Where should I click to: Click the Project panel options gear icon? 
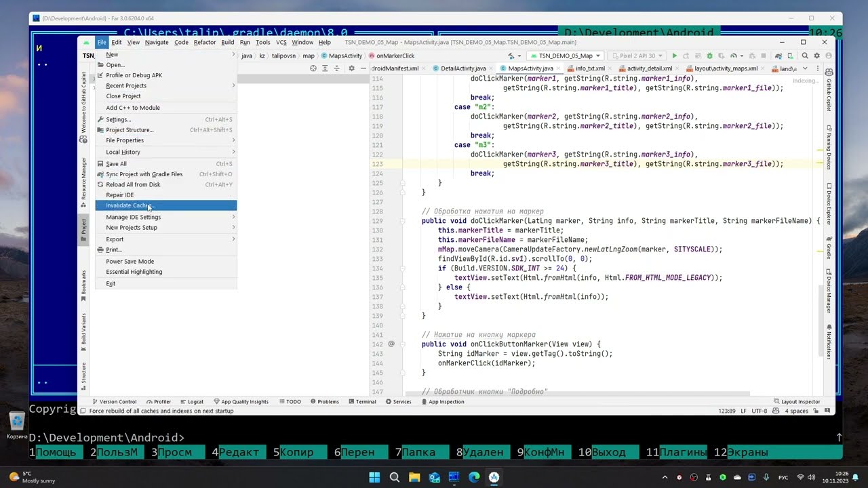point(351,68)
